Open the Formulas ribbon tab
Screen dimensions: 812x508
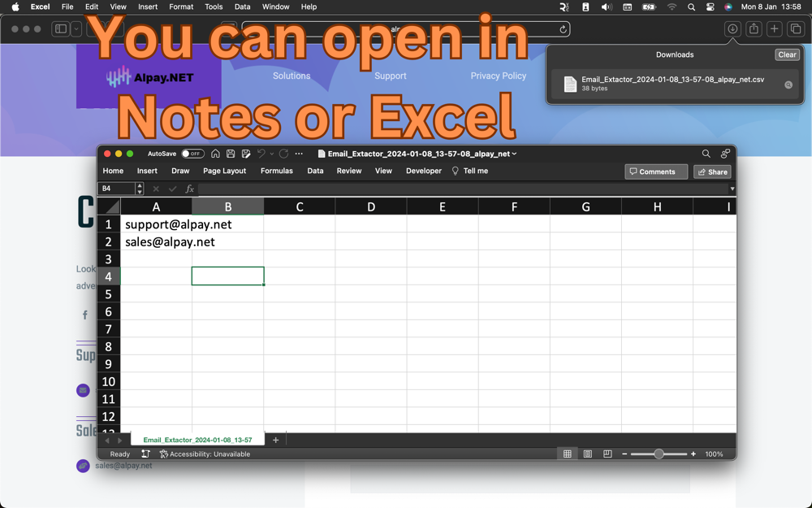277,171
